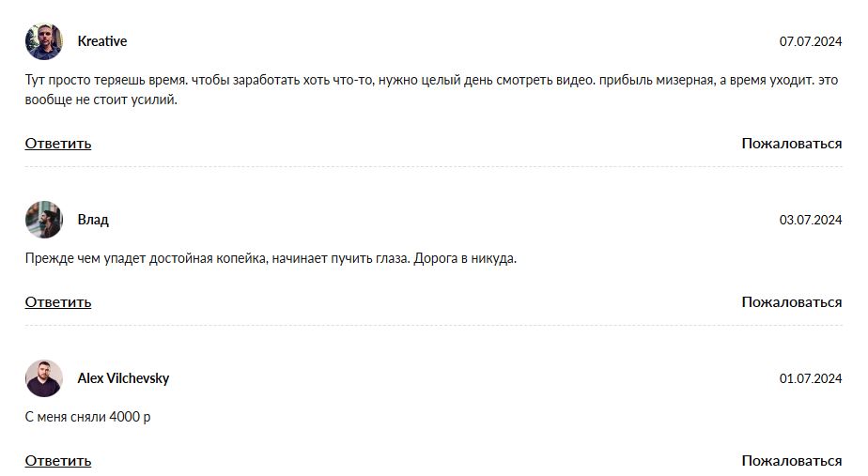
Task: Click Kreative's profile avatar
Action: coord(43,41)
